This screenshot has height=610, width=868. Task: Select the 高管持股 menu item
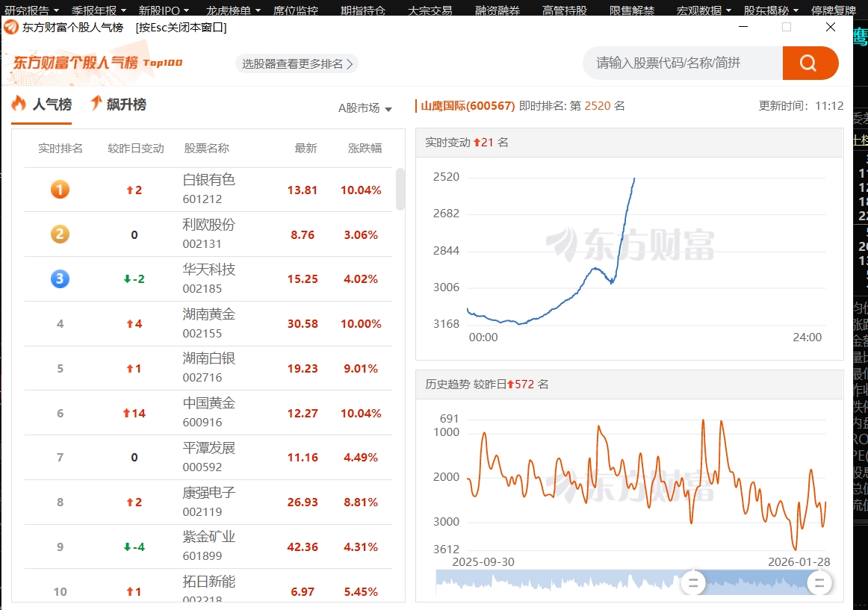point(565,10)
